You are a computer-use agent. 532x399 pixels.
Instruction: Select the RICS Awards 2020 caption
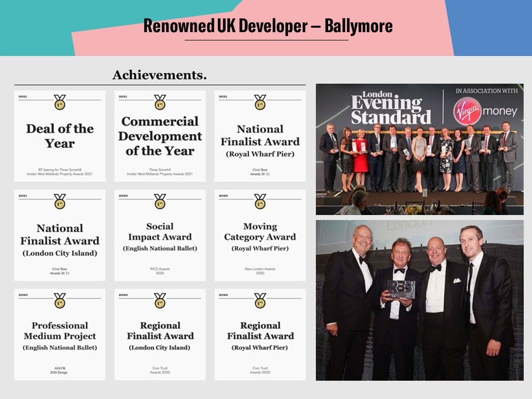160,271
